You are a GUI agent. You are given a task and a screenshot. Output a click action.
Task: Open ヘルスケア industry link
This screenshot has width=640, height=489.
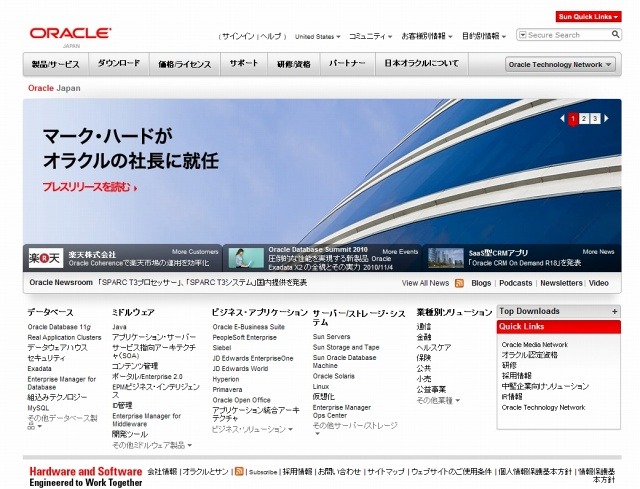coord(433,348)
